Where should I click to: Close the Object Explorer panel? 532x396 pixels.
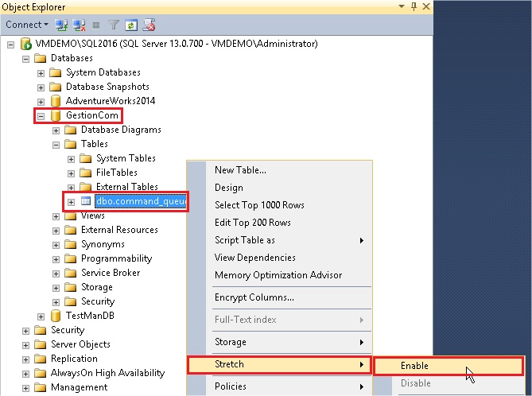pyautogui.click(x=426, y=6)
